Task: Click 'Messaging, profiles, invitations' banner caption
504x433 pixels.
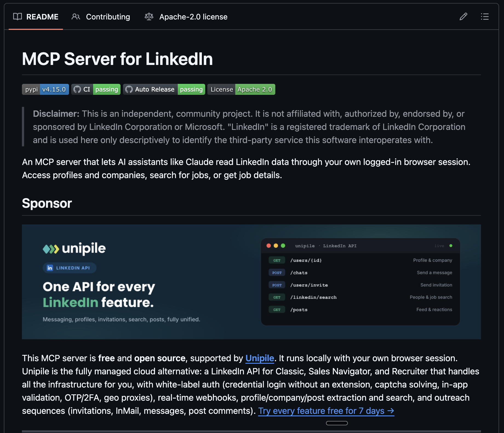Action: click(x=121, y=319)
